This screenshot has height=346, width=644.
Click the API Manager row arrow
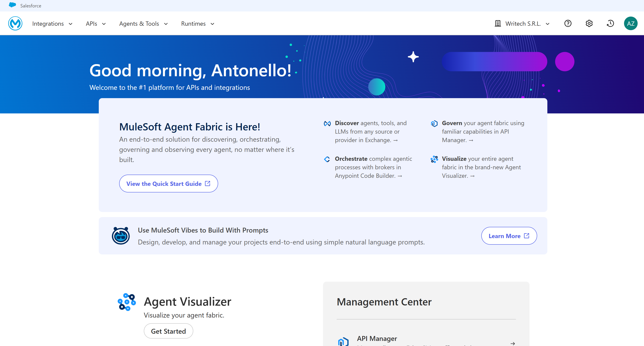[513, 343]
